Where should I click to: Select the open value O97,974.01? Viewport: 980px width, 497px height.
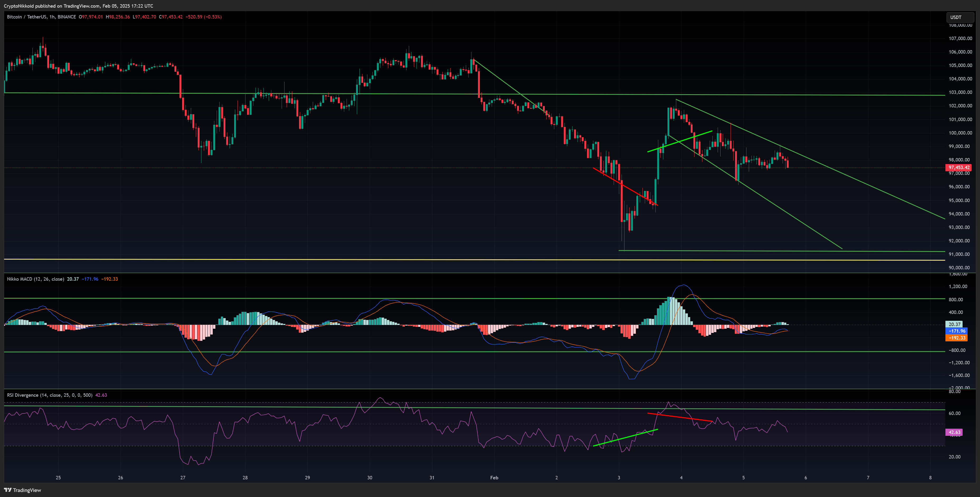(91, 17)
